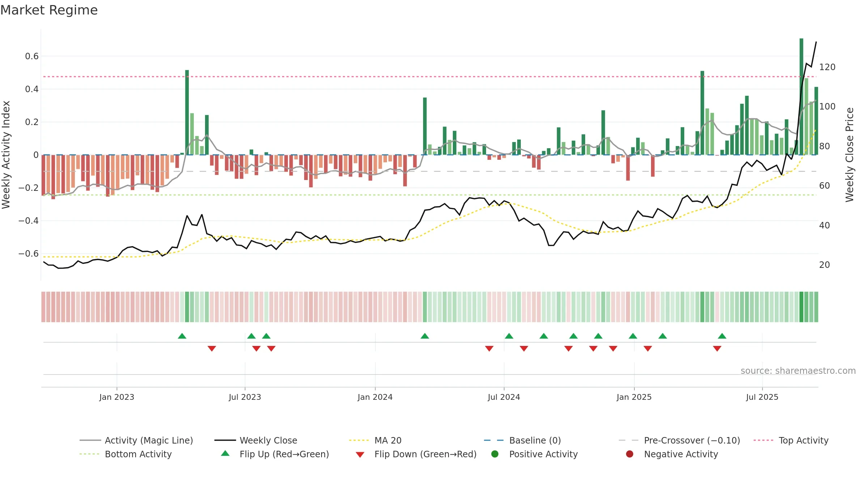Toggle the Activity (Magic Line) legend entry
This screenshot has width=868, height=488.
click(x=136, y=440)
